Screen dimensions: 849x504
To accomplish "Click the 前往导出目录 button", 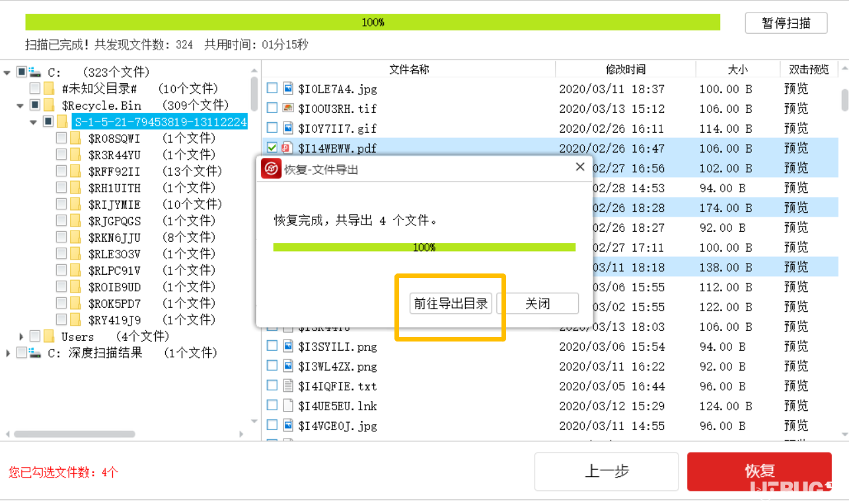I will coord(450,303).
